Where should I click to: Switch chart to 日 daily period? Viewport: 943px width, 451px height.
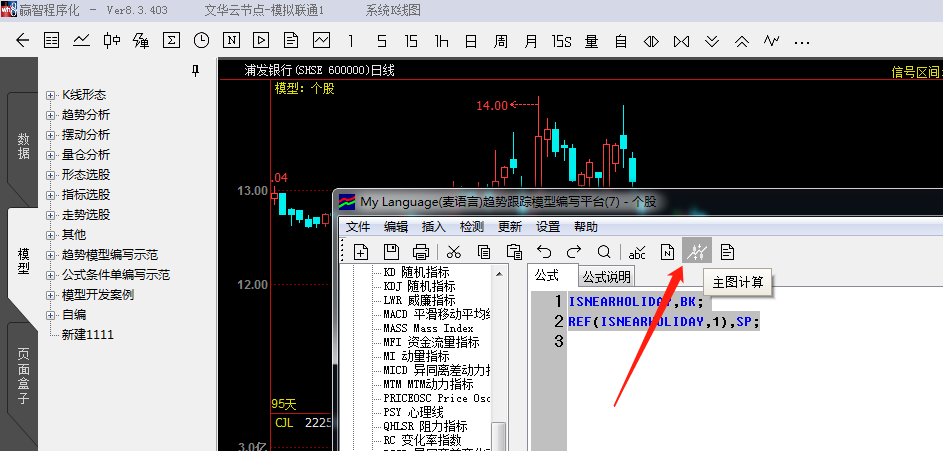[470, 41]
